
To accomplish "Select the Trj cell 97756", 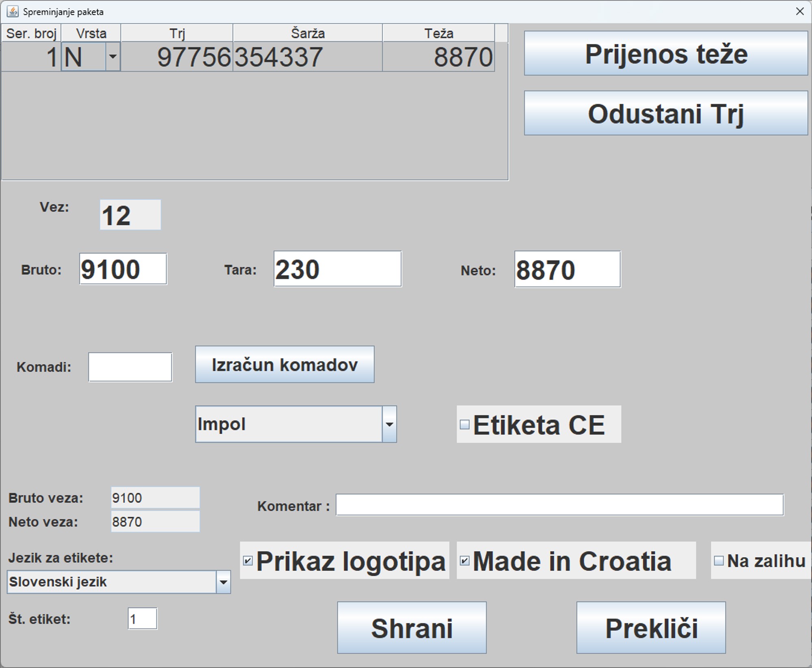I will click(x=177, y=56).
